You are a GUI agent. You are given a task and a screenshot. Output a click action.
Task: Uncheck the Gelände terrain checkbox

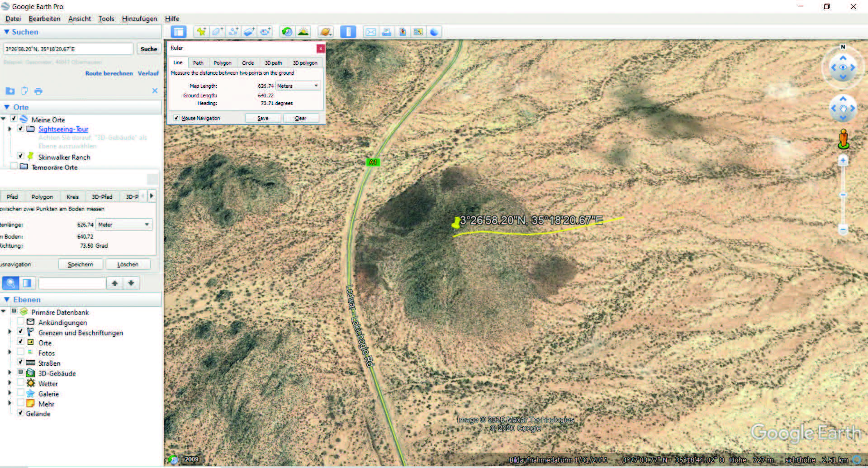20,412
